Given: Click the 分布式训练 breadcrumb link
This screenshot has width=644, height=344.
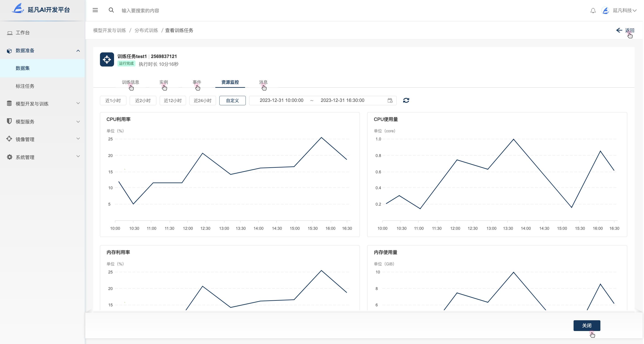Looking at the screenshot, I should click(146, 30).
